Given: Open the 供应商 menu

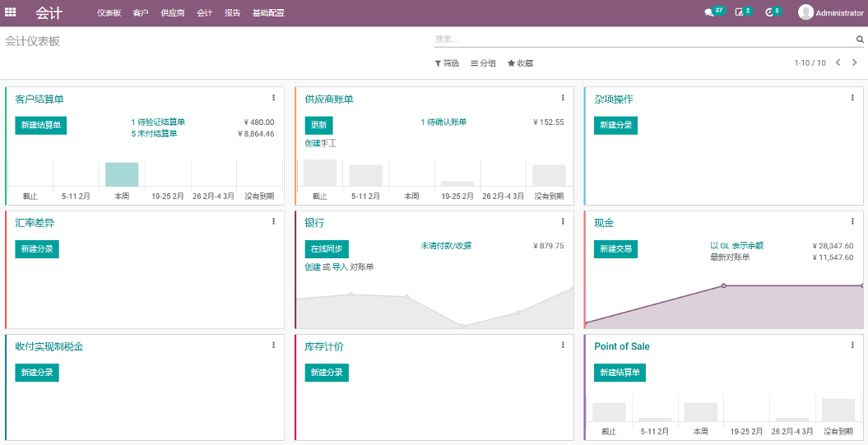Looking at the screenshot, I should pos(173,13).
